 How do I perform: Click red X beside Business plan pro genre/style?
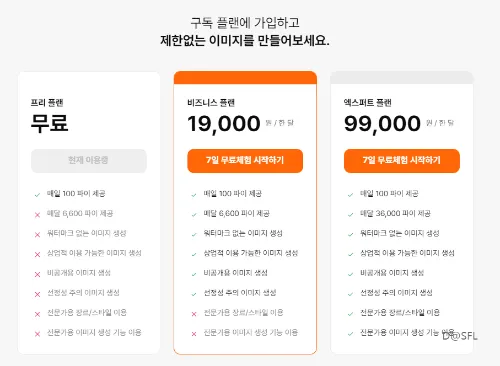(194, 314)
